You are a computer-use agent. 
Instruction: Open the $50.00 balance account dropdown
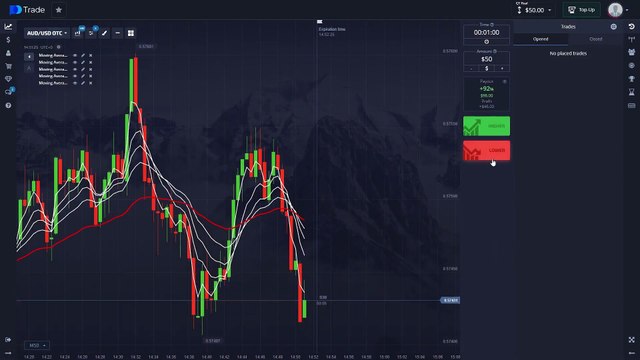534,10
